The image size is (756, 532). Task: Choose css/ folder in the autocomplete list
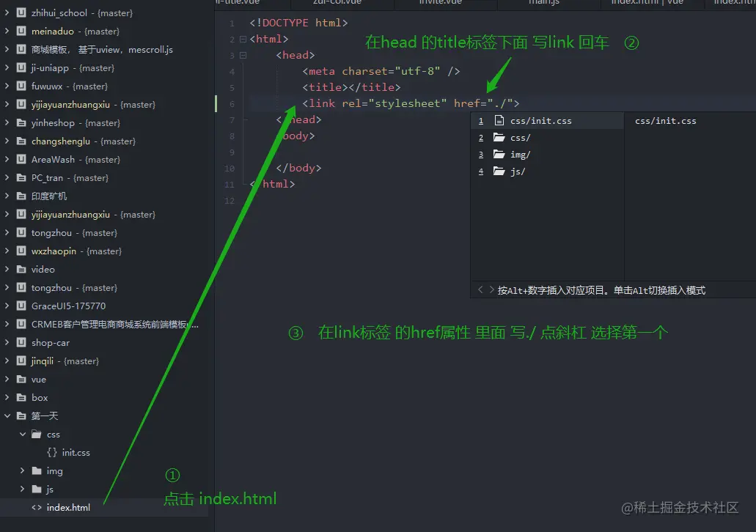547,137
